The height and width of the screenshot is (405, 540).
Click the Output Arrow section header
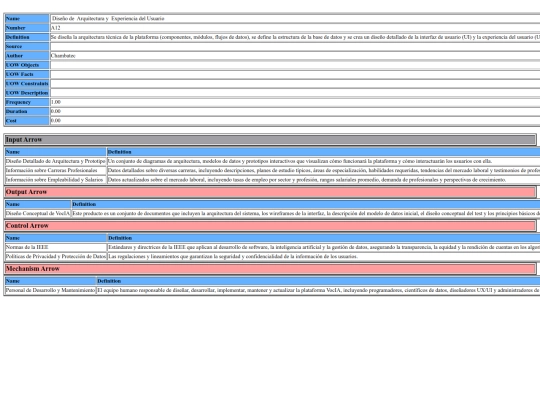tap(270, 192)
